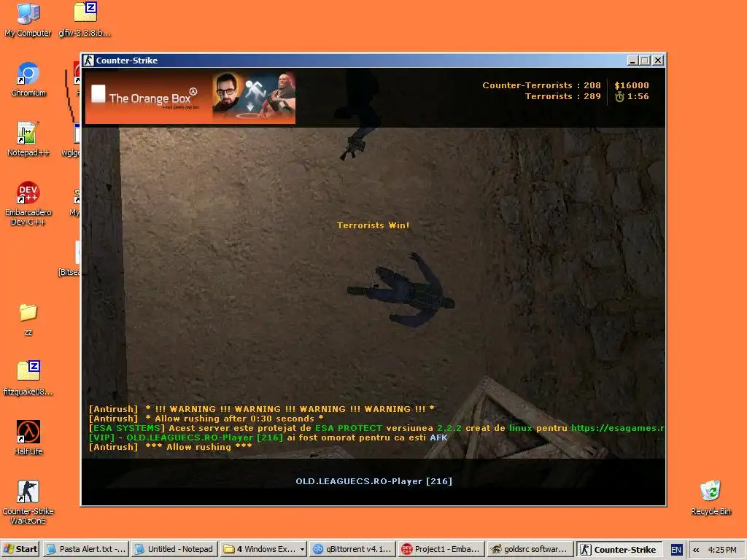
Task: Click the Counter-Strike taskbar button
Action: (619, 549)
